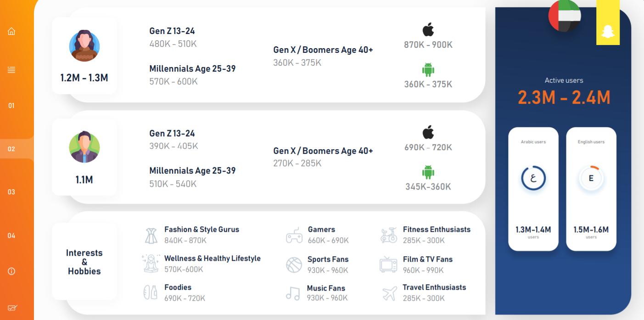
Task: Click the Interests & Hobbies card
Action: click(x=84, y=262)
